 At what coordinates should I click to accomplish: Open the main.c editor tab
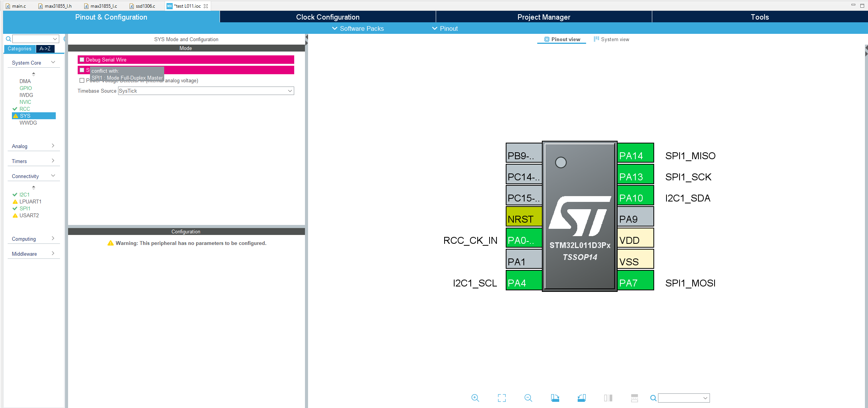pos(16,6)
